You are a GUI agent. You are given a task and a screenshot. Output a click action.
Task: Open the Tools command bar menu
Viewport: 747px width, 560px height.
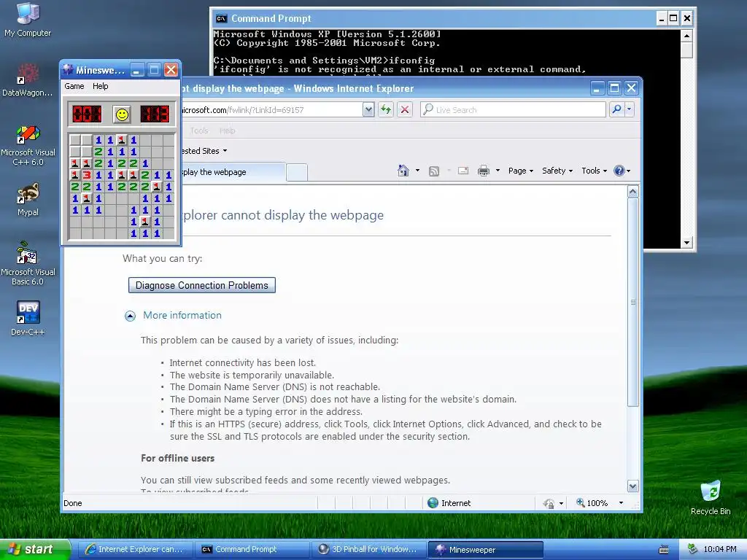[x=594, y=171]
